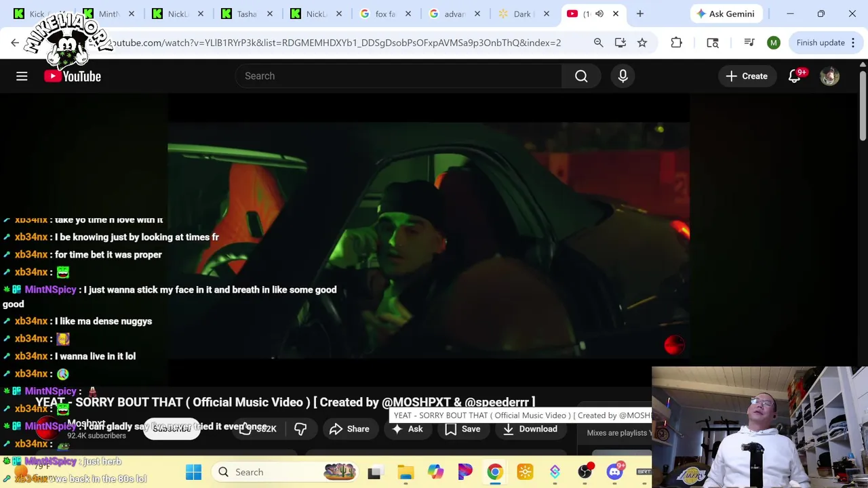Open Discord taskbar icon

click(614, 472)
